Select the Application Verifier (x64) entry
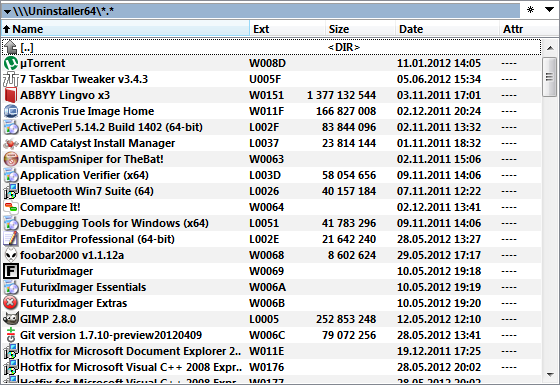560x385 pixels. click(84, 175)
